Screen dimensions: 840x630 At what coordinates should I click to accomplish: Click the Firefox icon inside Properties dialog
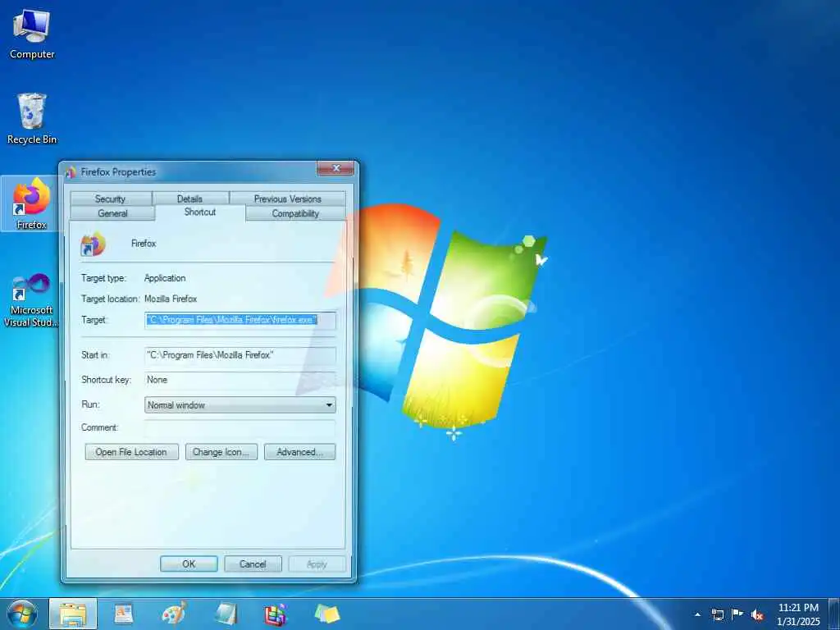click(x=94, y=244)
